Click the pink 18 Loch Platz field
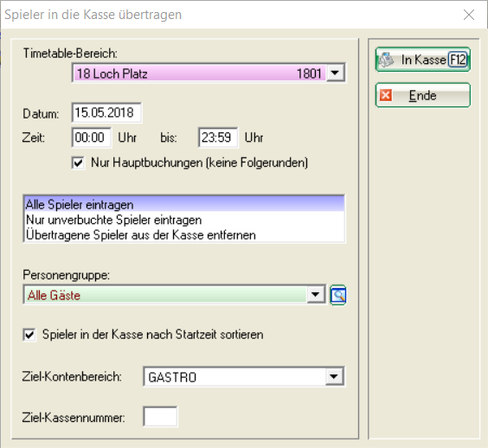Screen dimensions: 488x448 200,74
